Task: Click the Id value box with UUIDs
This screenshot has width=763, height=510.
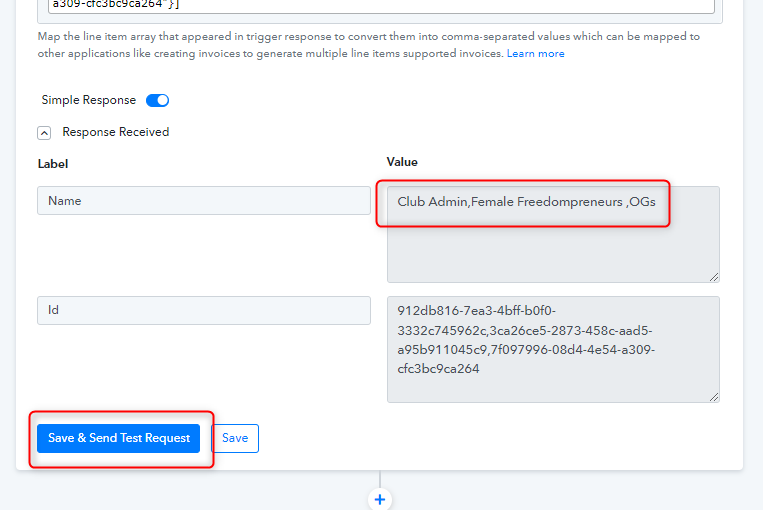Action: [x=552, y=349]
